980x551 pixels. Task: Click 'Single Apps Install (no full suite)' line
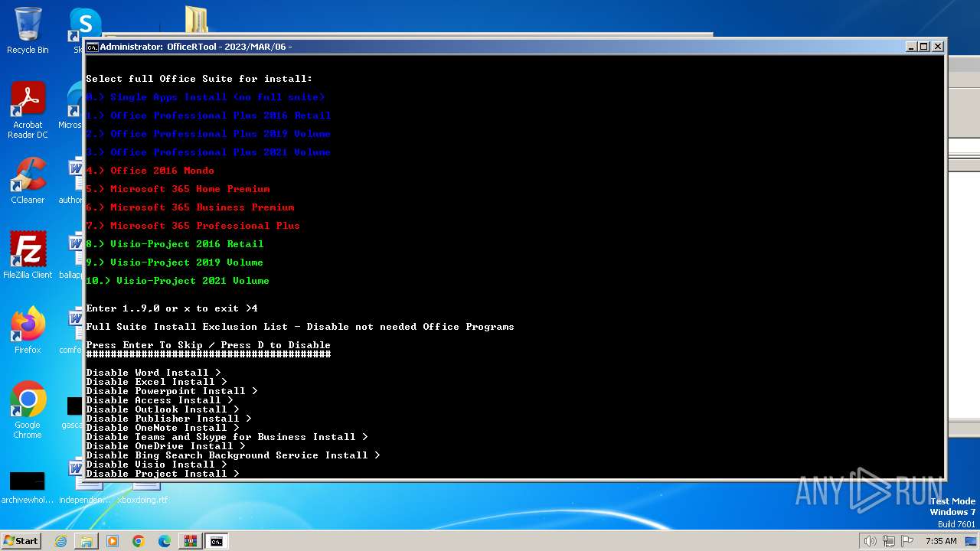205,97
